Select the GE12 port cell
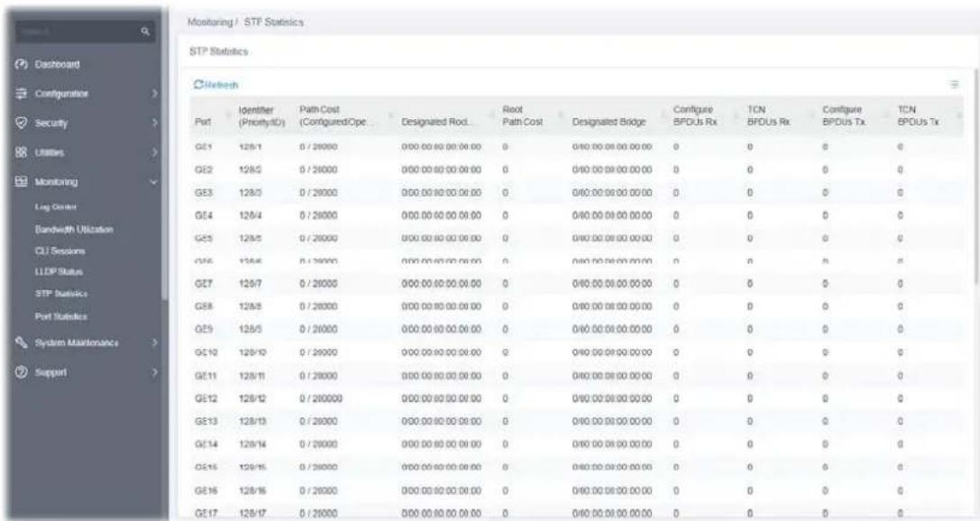The width and height of the screenshot is (980, 521). [206, 398]
